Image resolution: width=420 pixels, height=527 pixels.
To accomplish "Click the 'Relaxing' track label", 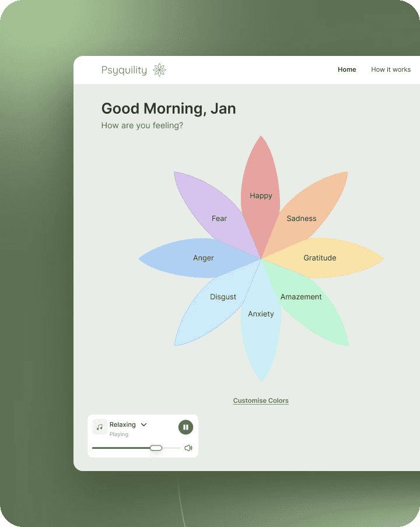I will pos(123,424).
